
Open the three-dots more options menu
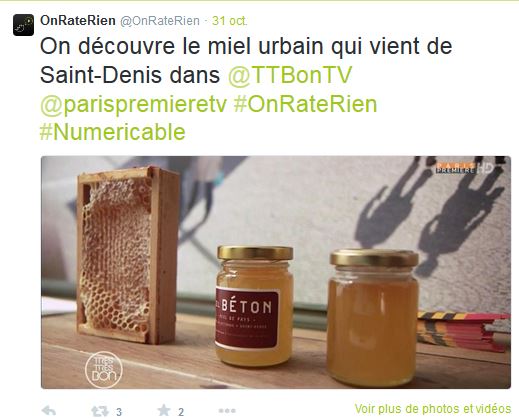[227, 411]
